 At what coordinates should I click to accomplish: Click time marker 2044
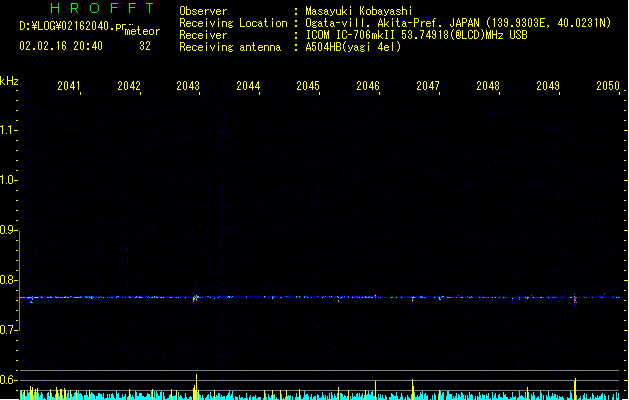click(x=248, y=86)
